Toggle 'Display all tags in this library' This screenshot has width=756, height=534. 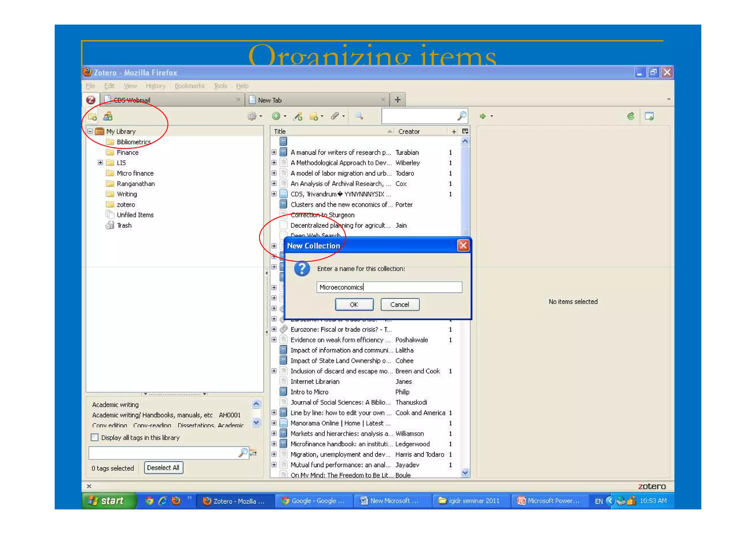[95, 437]
